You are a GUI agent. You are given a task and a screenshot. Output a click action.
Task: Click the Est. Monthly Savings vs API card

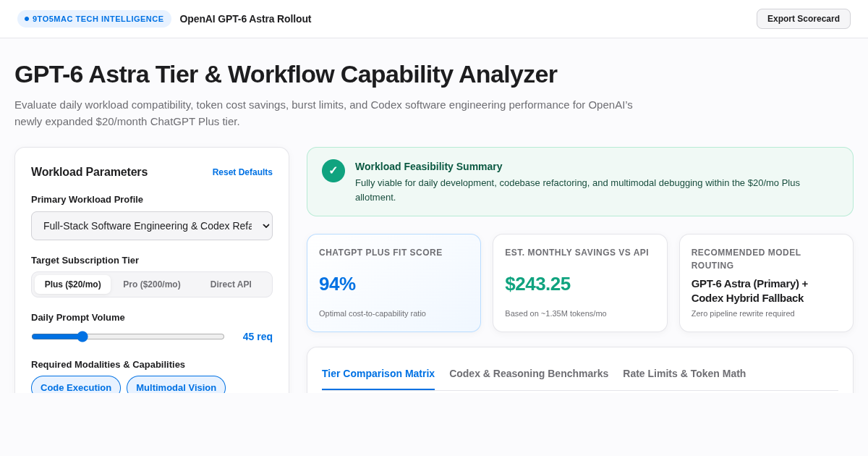click(580, 283)
